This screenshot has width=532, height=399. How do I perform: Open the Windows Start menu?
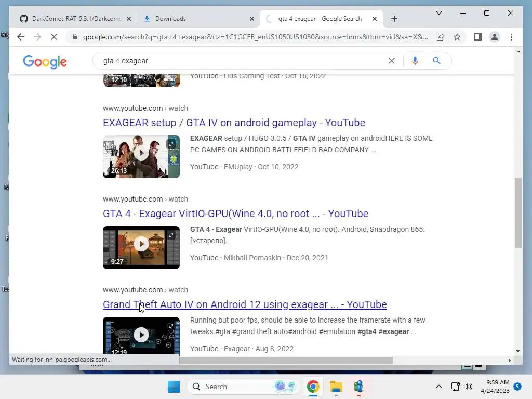174,387
